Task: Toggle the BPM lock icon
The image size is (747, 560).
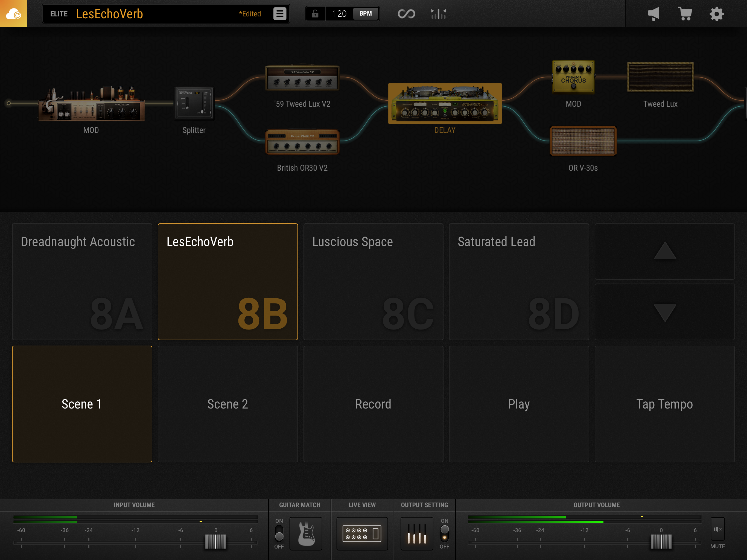Action: [315, 14]
